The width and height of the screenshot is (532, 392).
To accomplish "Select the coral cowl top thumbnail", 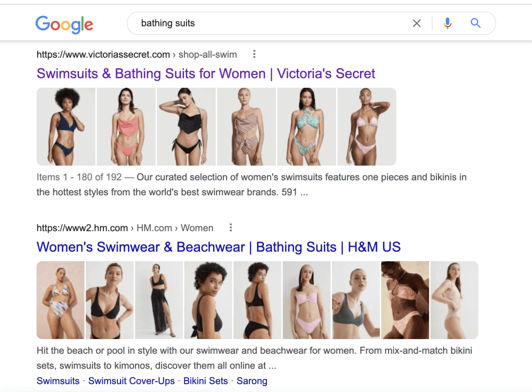I will (126, 127).
